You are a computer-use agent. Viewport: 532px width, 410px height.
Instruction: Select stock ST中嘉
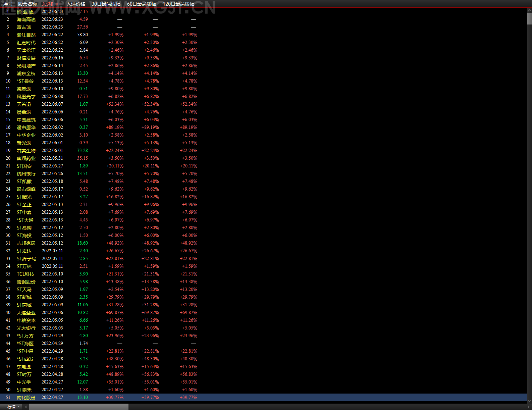tap(24, 212)
